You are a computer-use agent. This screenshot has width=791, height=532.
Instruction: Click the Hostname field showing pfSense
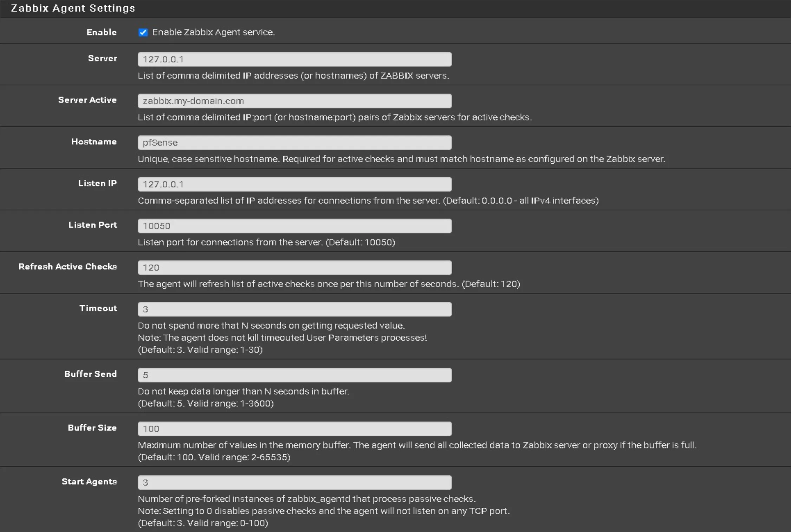[294, 143]
